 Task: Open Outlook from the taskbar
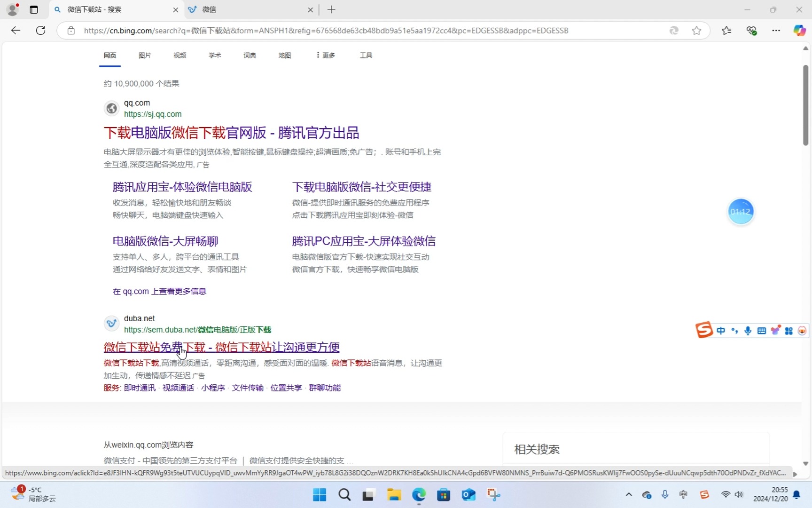tap(468, 495)
